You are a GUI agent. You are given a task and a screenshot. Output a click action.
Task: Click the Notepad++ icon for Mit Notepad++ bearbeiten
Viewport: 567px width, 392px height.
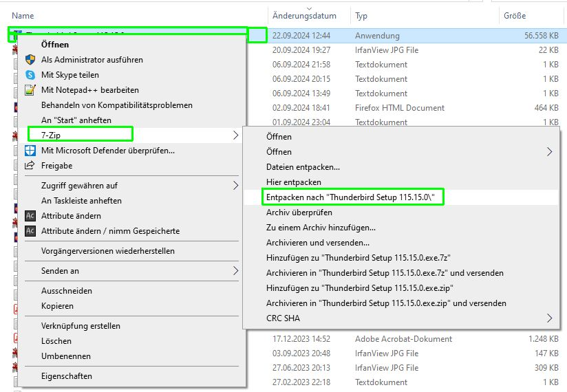click(30, 90)
